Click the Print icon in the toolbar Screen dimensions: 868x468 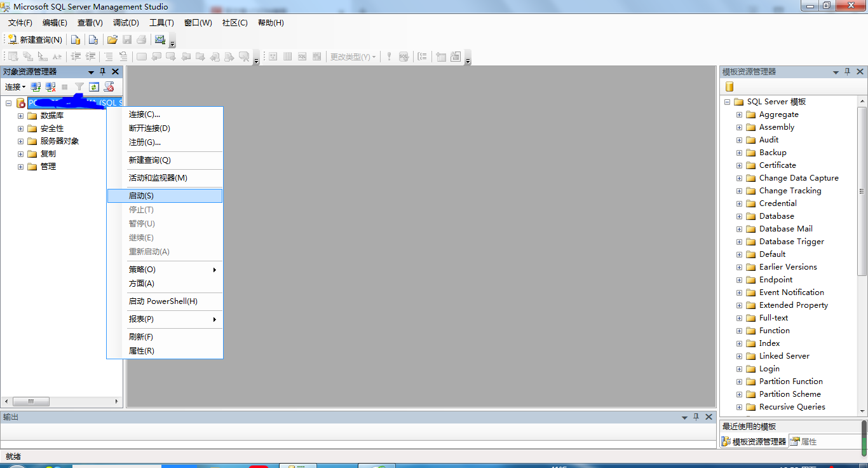141,39
